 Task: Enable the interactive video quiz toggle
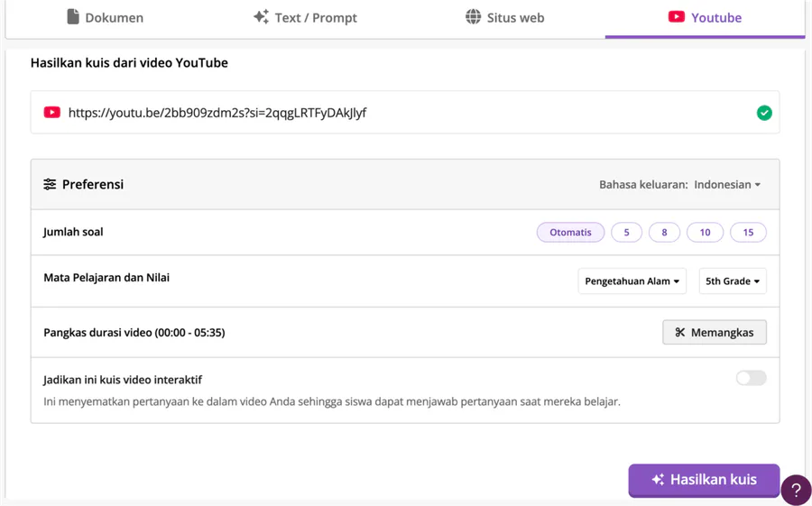751,378
